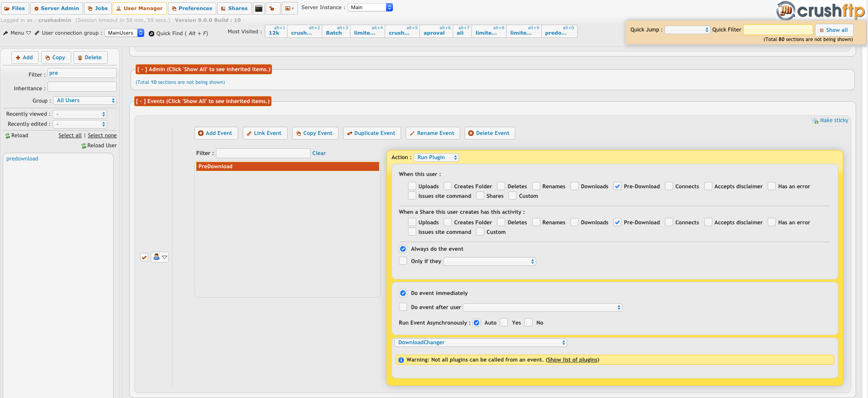
Task: Check Shares under When this user
Action: 480,196
